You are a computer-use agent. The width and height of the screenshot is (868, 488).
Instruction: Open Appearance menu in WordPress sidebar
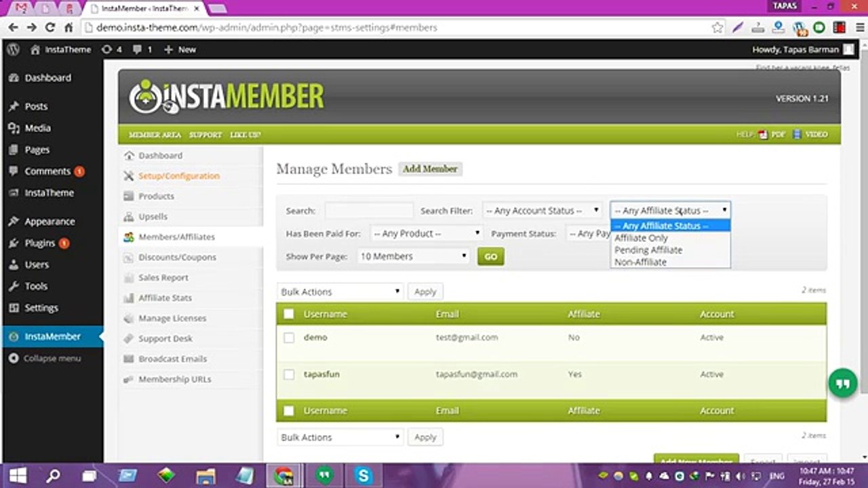click(50, 222)
